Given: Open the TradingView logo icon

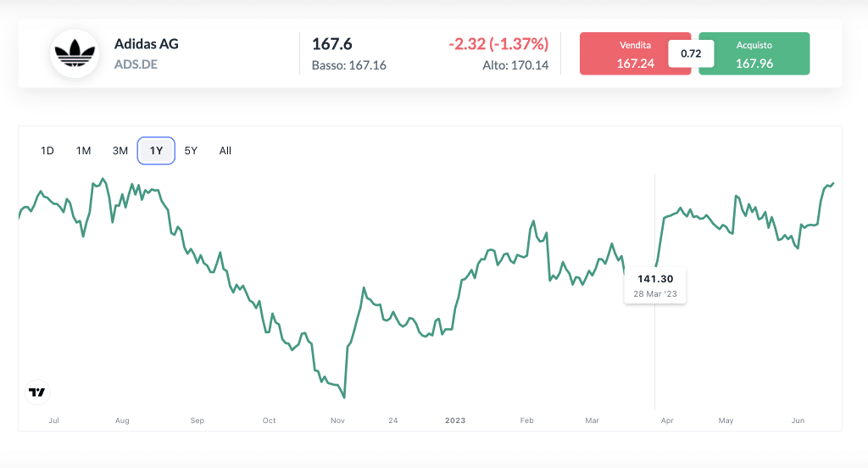Looking at the screenshot, I should (37, 393).
